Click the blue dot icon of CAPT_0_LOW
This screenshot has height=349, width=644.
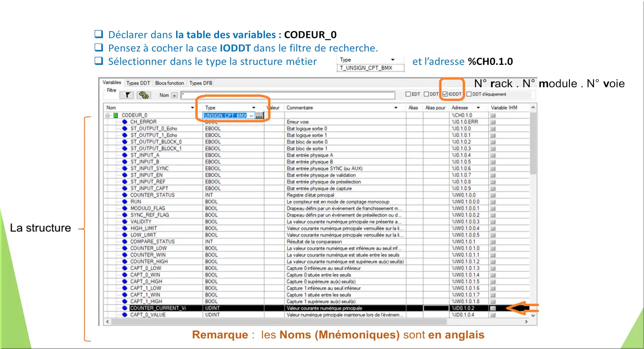124,268
